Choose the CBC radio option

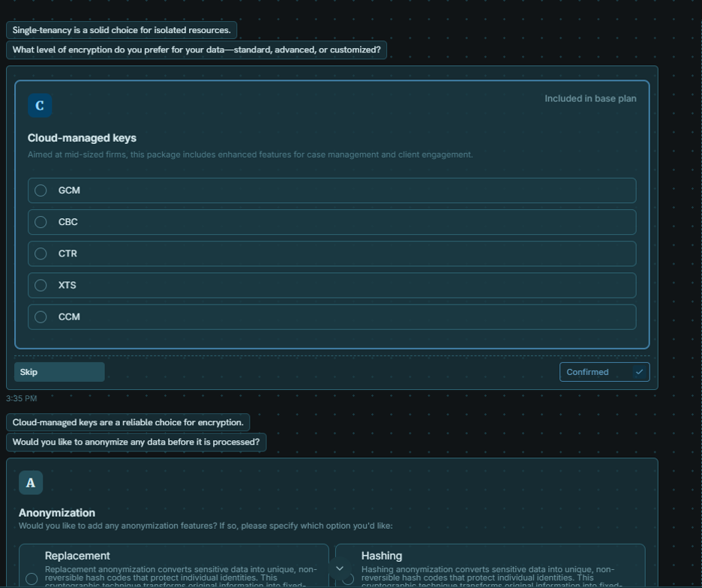[x=41, y=222]
